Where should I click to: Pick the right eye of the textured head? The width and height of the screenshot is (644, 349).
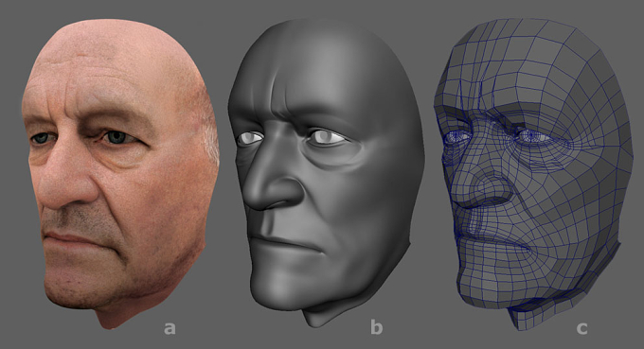pyautogui.click(x=118, y=137)
